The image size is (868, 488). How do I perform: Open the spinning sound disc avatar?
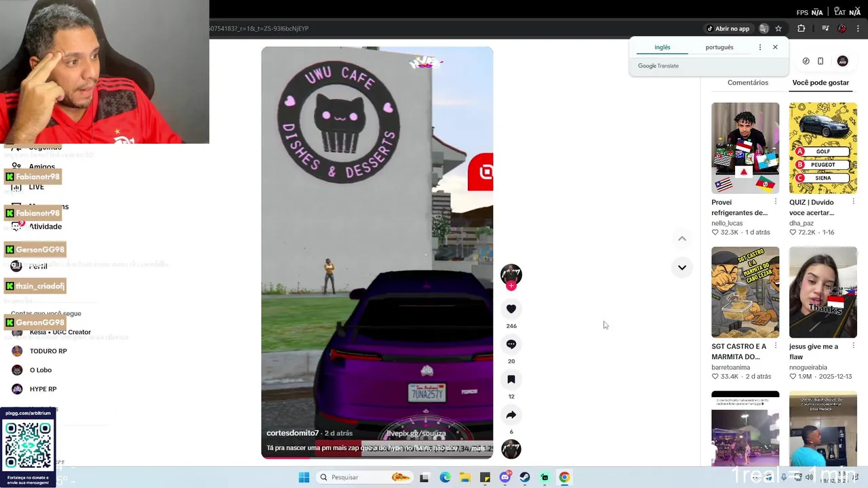pyautogui.click(x=511, y=449)
